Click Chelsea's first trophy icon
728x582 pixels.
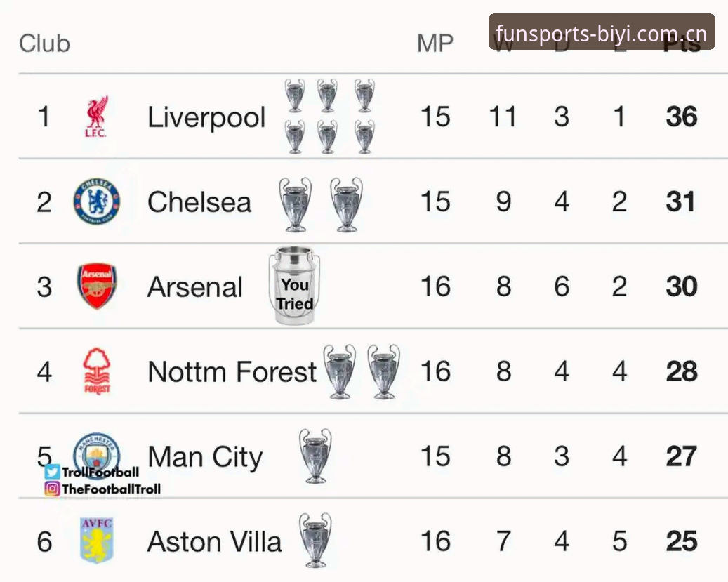coord(296,204)
